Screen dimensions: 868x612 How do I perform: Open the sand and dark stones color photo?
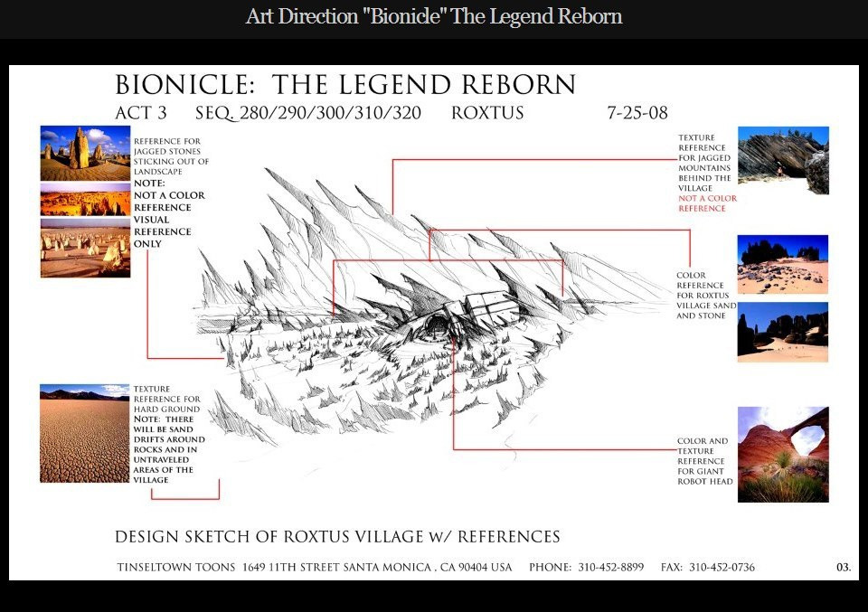[x=783, y=265]
